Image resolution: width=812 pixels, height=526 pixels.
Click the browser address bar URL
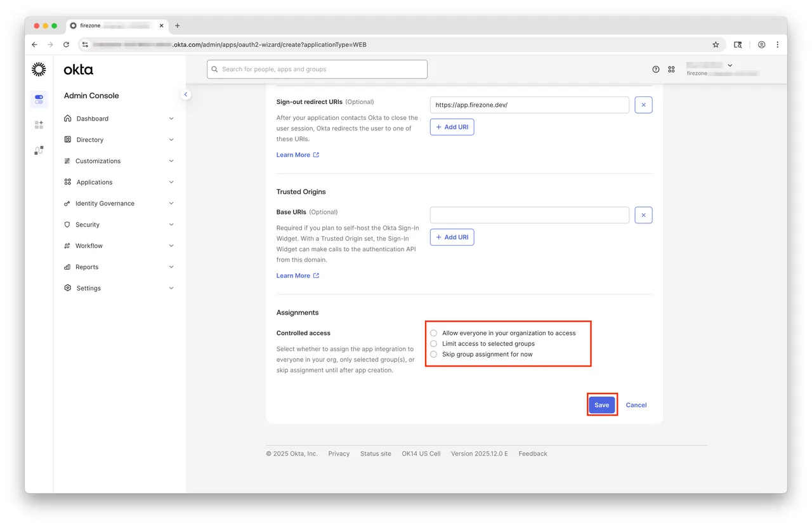pos(230,45)
